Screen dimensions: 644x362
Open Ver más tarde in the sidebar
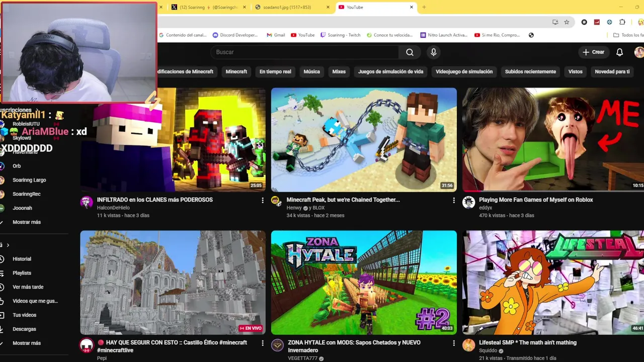pyautogui.click(x=28, y=287)
